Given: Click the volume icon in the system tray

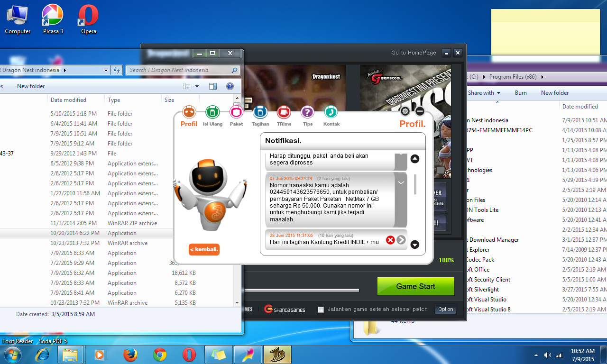Looking at the screenshot, I should pos(548,355).
